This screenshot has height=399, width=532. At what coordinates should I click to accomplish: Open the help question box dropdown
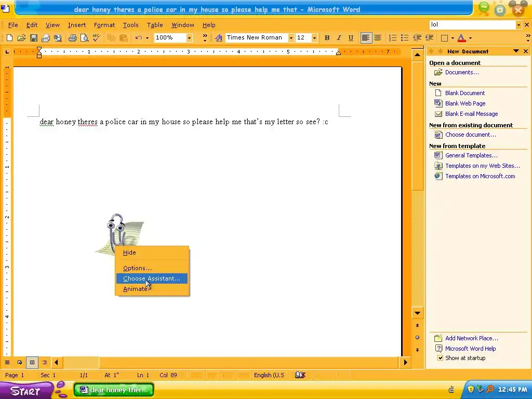point(518,24)
